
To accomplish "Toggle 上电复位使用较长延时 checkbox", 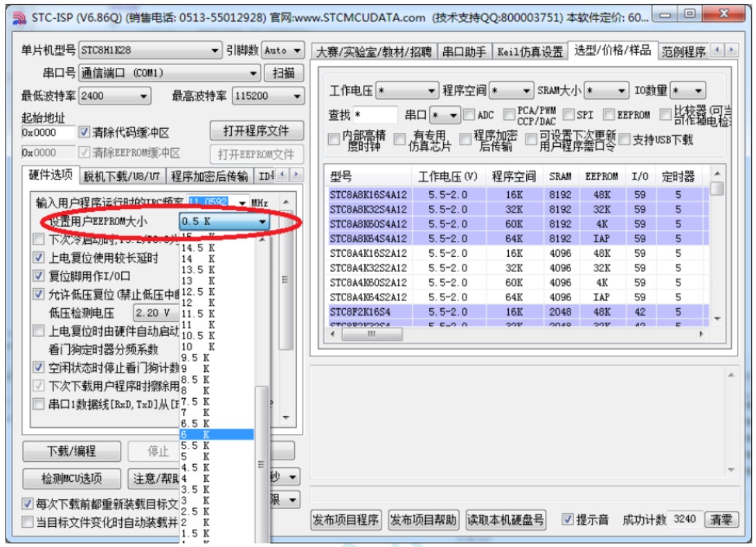I will point(39,258).
